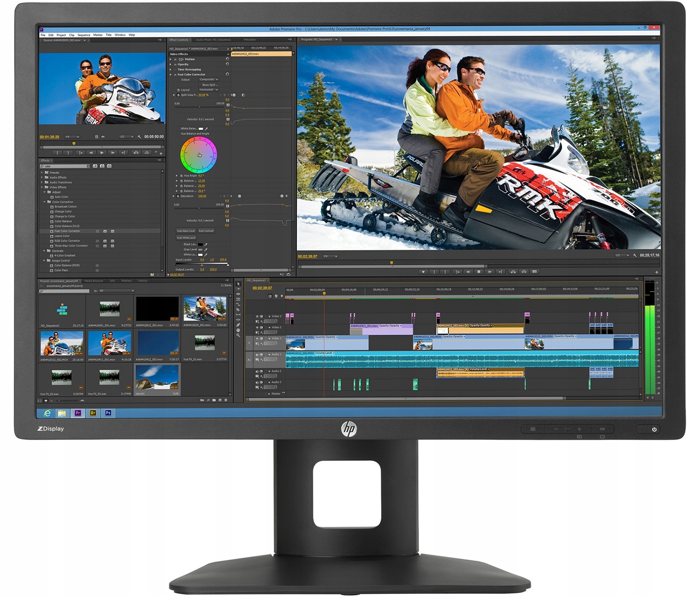Image resolution: width=700 pixels, height=597 pixels.
Task: Select the Zoom tool in the tools panel
Action: tap(238, 335)
